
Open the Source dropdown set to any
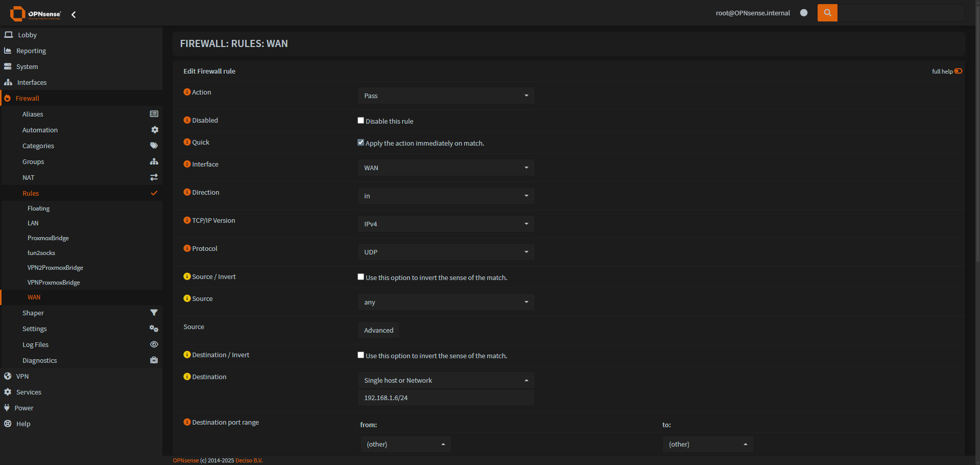click(446, 302)
